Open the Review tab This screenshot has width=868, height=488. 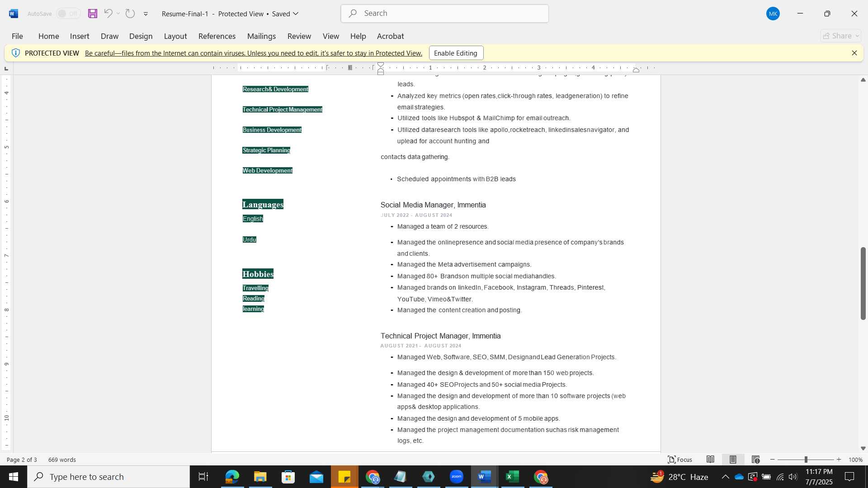(299, 36)
